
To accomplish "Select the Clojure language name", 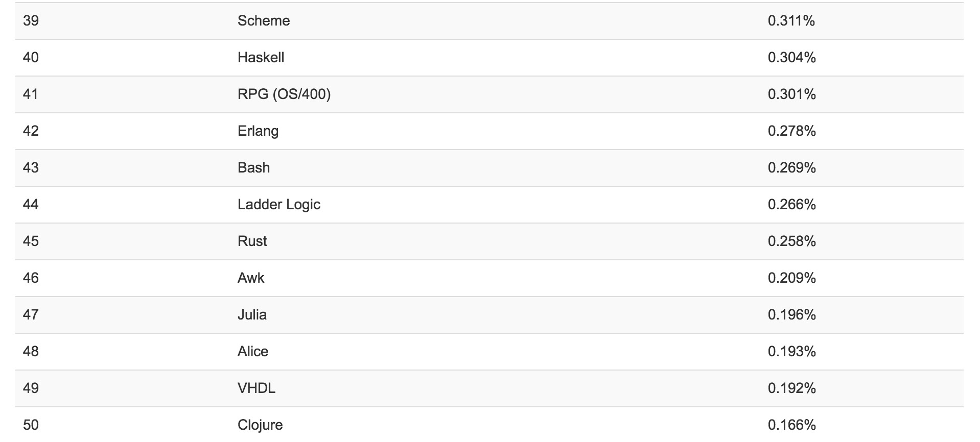I will [x=260, y=425].
